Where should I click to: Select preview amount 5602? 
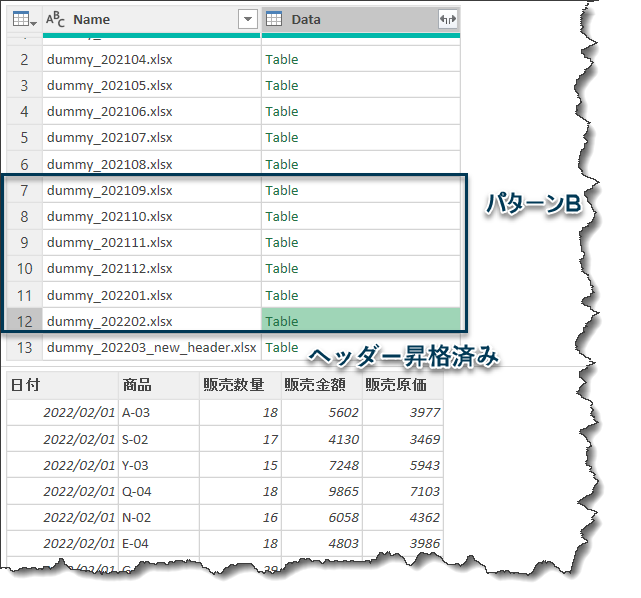coord(322,412)
